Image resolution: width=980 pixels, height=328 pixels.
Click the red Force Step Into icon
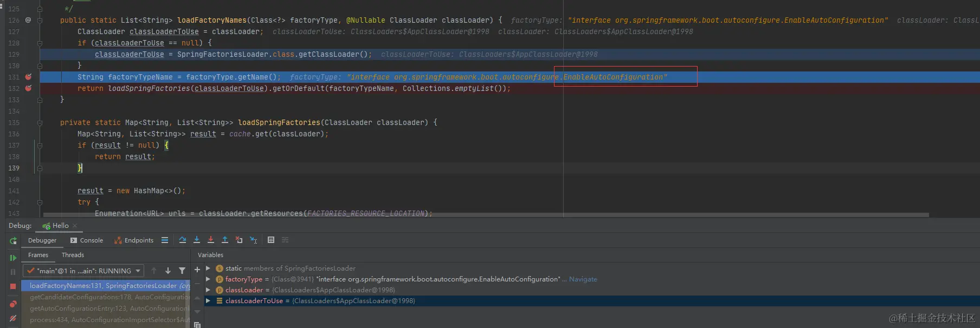coord(210,240)
